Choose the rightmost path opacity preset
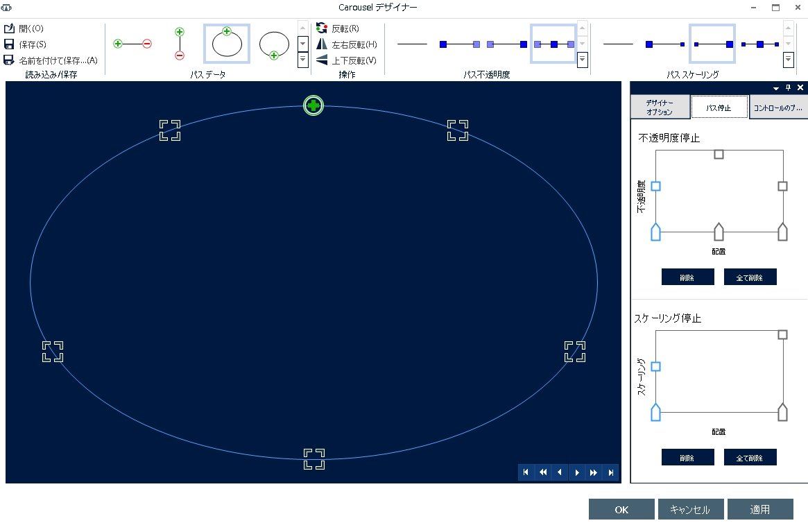The height and width of the screenshot is (532, 808). pos(554,43)
